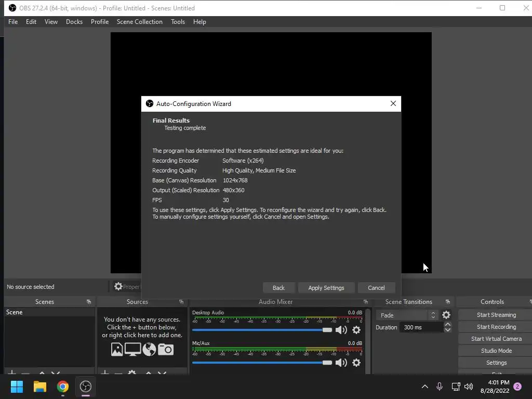Open Google Chrome from taskbar
Image resolution: width=532 pixels, height=399 pixels.
pos(63,387)
